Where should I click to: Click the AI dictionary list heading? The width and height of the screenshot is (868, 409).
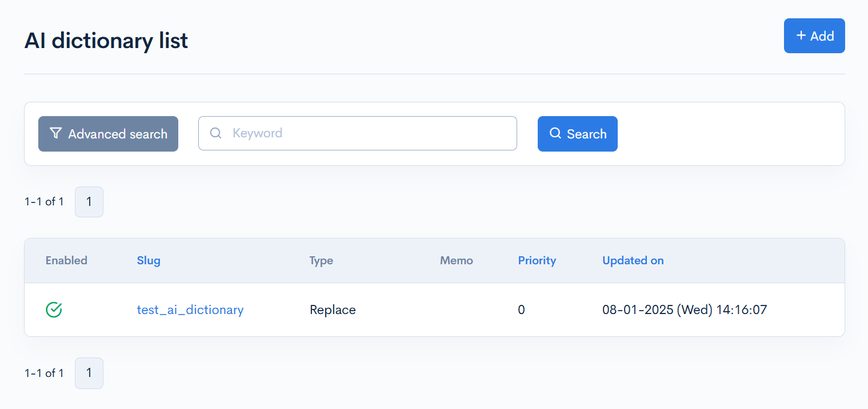[106, 41]
